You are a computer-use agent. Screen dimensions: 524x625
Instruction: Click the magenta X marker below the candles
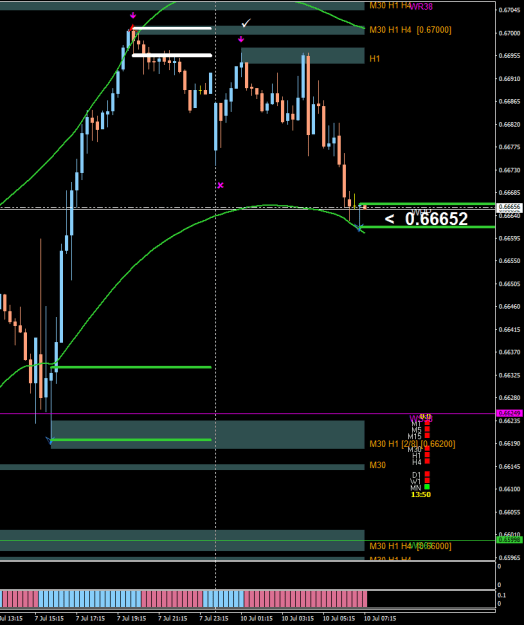click(x=220, y=185)
